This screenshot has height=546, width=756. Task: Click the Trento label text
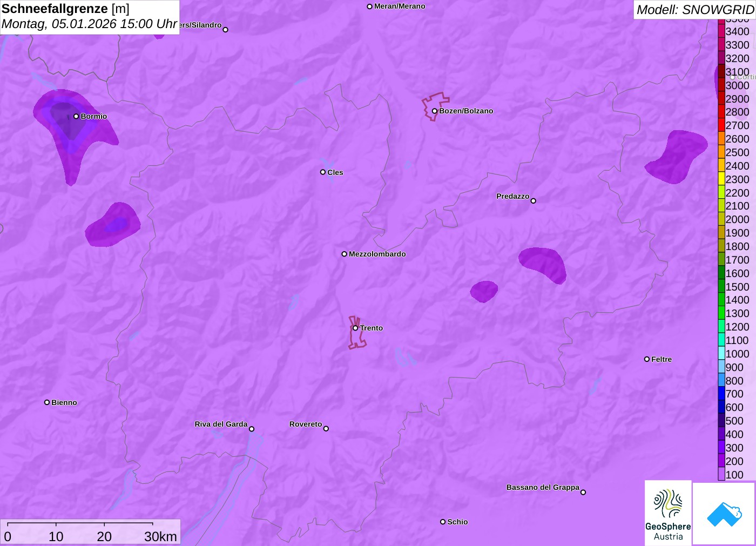[x=372, y=328]
